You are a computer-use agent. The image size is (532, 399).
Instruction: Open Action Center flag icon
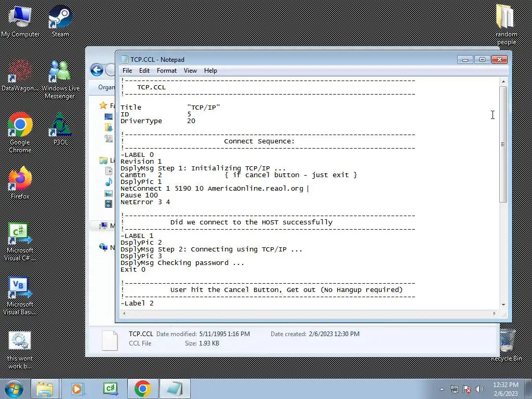[467, 389]
